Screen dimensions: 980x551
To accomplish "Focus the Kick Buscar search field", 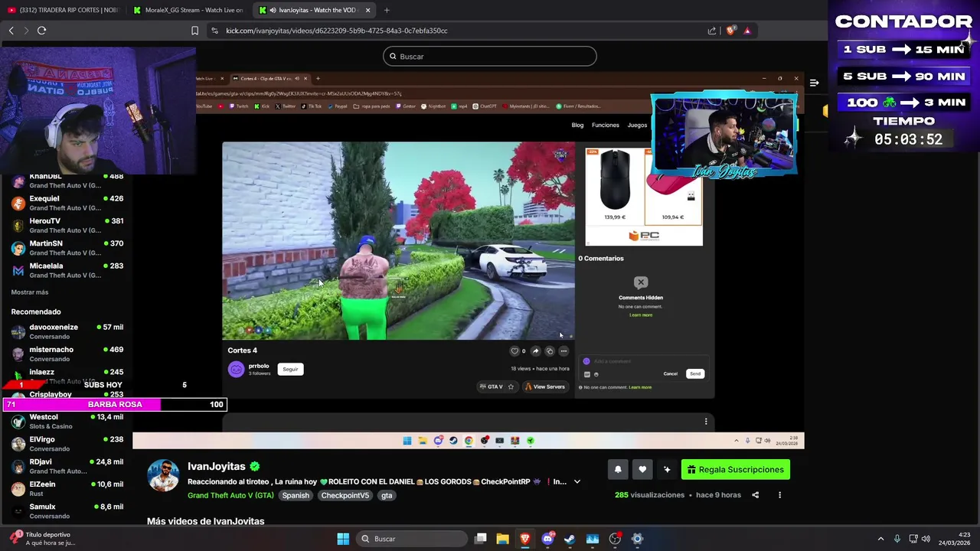I will pos(490,56).
